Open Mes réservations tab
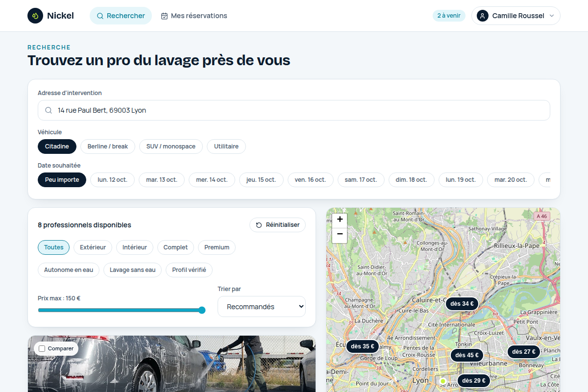The height and width of the screenshot is (392, 588). tap(194, 16)
